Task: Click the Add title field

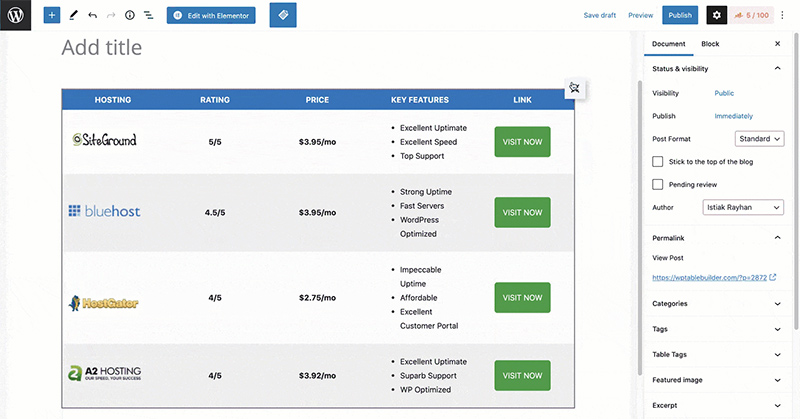Action: pos(102,47)
